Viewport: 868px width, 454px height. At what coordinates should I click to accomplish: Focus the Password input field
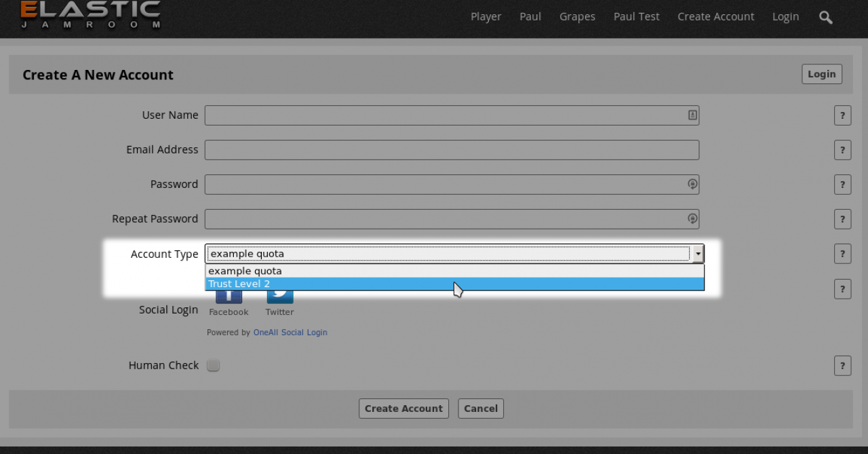coord(452,185)
